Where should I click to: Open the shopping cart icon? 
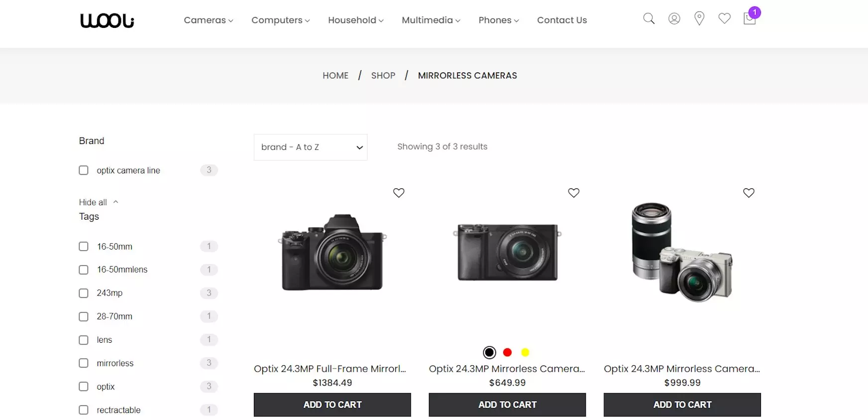click(x=750, y=19)
